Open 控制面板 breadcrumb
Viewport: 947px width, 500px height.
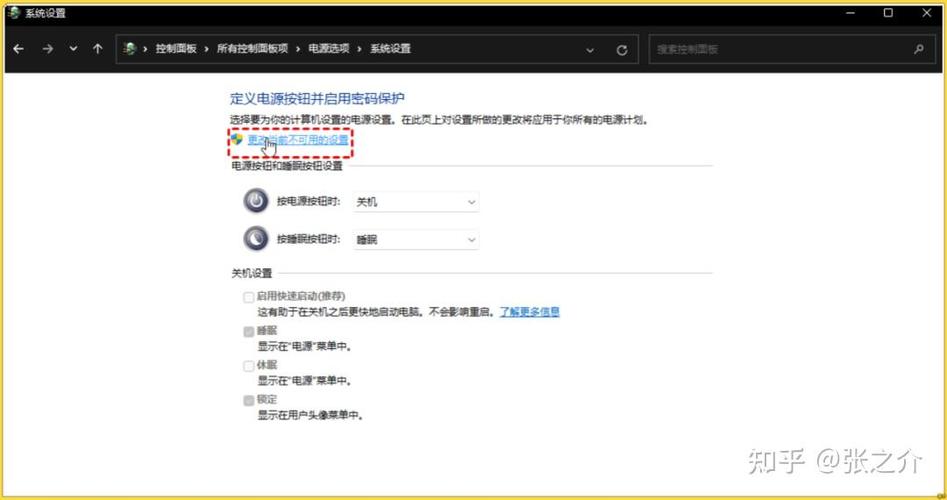pos(176,49)
